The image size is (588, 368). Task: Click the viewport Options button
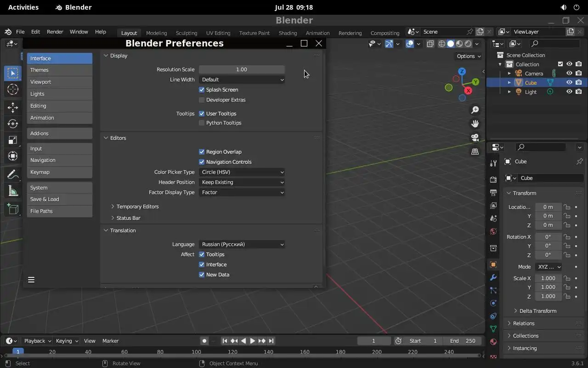(469, 56)
